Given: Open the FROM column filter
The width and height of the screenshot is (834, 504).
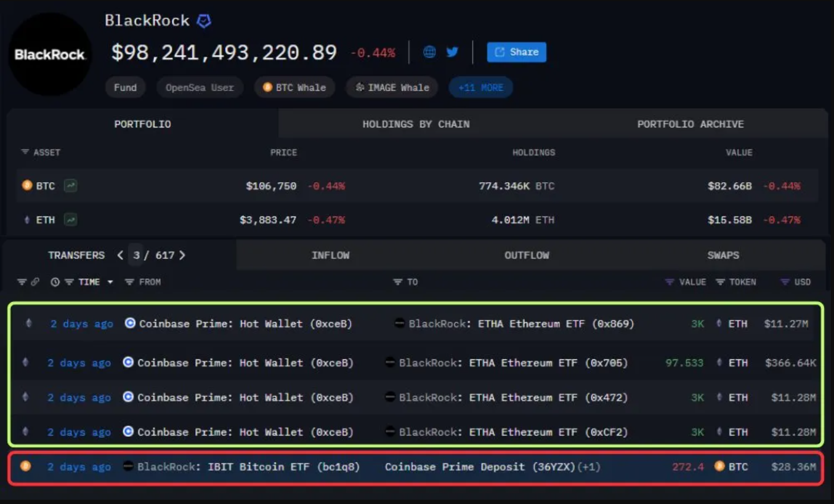Looking at the screenshot, I should click(129, 282).
